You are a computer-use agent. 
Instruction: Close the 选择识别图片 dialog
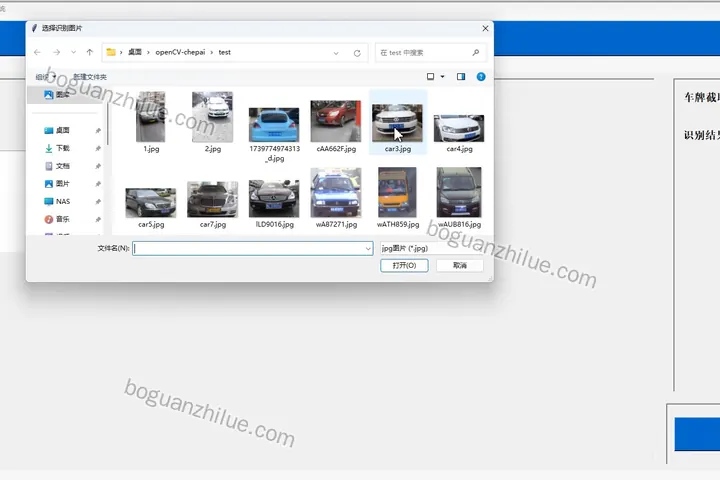[485, 28]
